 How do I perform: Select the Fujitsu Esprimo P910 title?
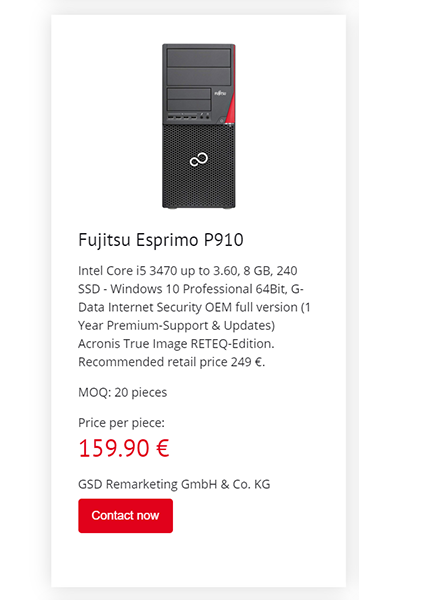click(161, 240)
